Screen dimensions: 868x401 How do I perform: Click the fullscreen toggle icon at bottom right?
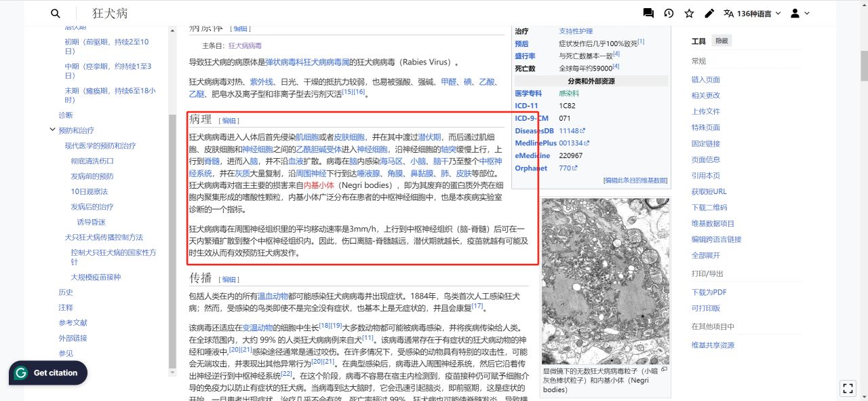coord(847,388)
